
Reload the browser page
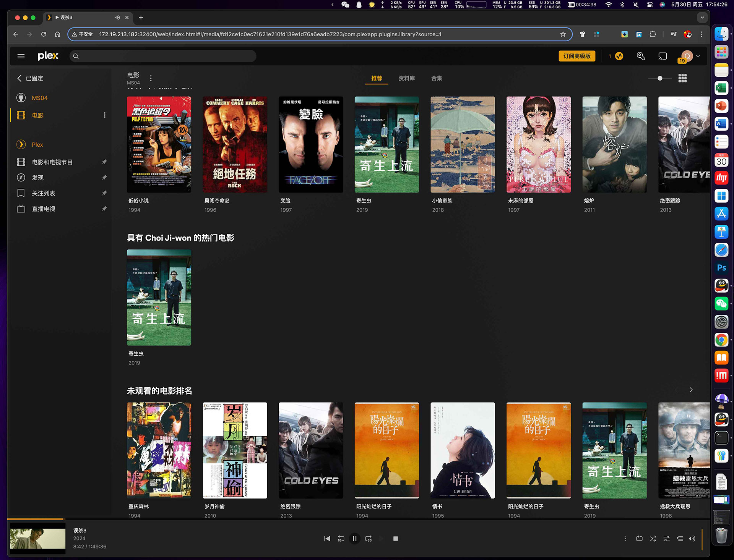(x=44, y=34)
